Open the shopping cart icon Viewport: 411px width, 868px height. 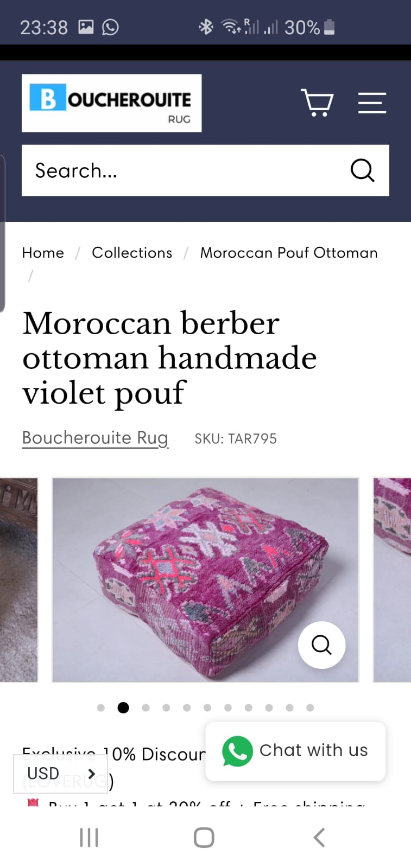pyautogui.click(x=317, y=103)
